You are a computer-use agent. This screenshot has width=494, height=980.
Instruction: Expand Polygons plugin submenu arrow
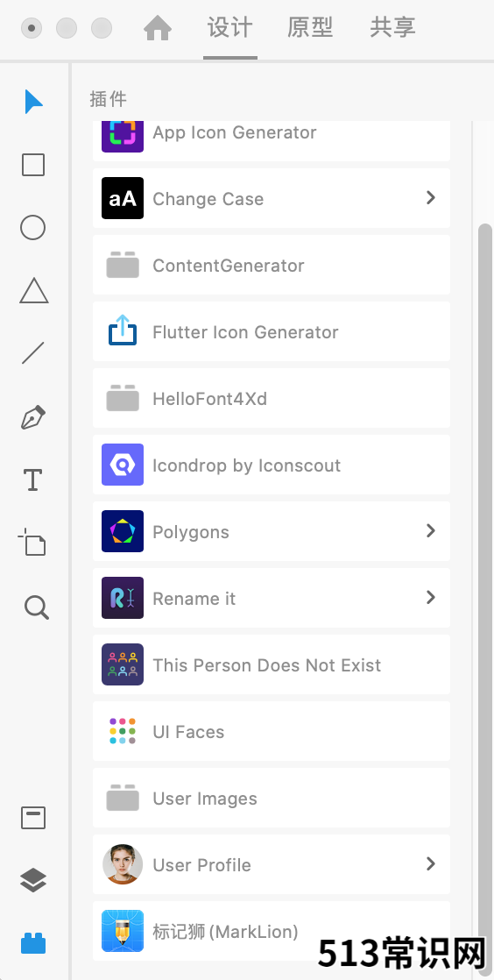click(430, 530)
